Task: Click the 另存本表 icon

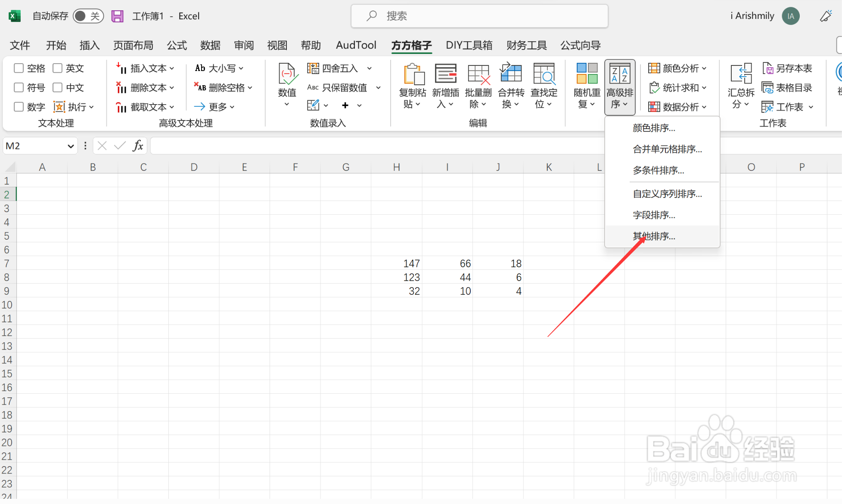Action: pyautogui.click(x=786, y=68)
